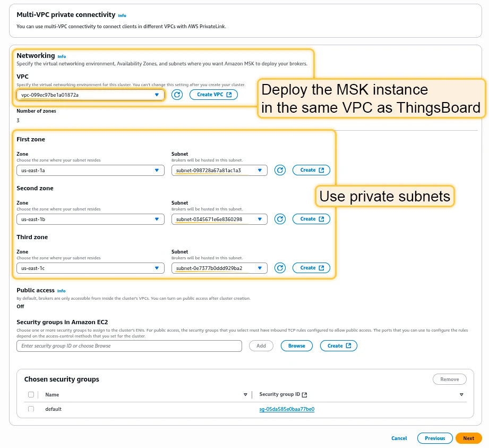This screenshot has width=489, height=448.
Task: Tick the select-all checkbox in Chosen security groups
Action: point(31,395)
